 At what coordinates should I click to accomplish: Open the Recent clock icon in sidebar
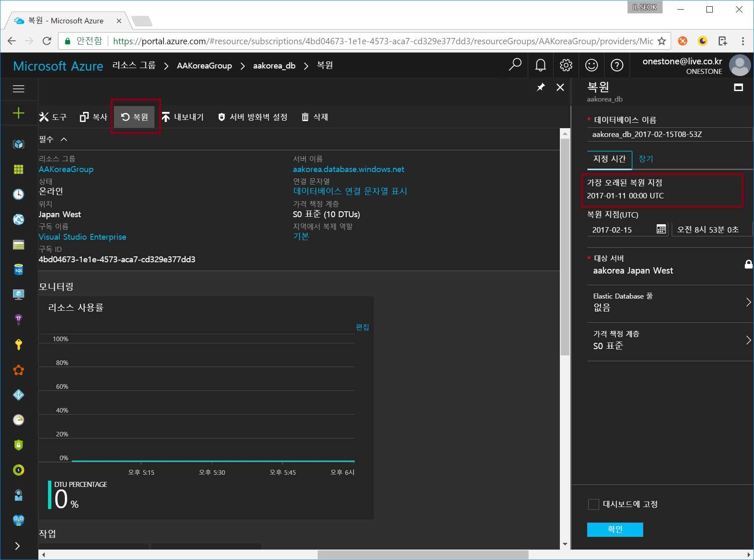[18, 194]
